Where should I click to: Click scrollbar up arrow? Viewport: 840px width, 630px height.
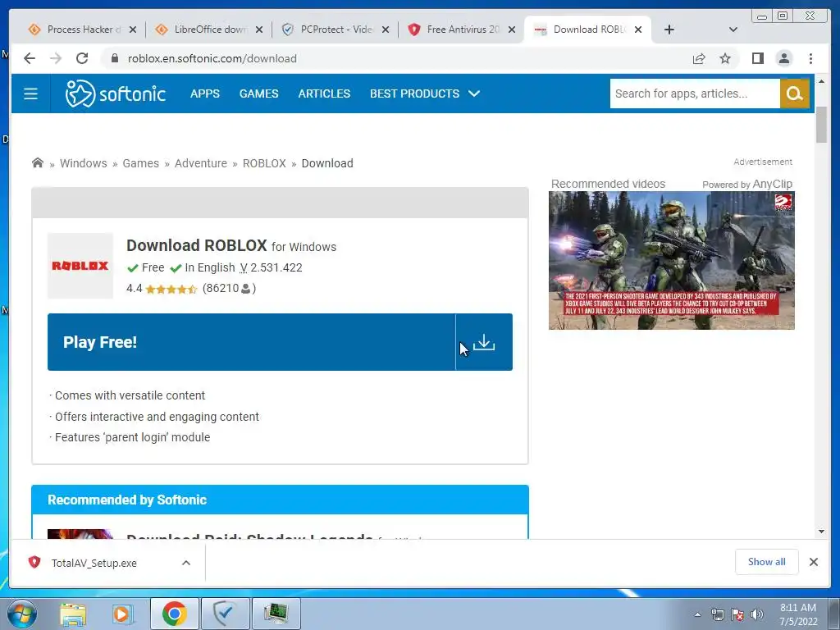tap(822, 81)
